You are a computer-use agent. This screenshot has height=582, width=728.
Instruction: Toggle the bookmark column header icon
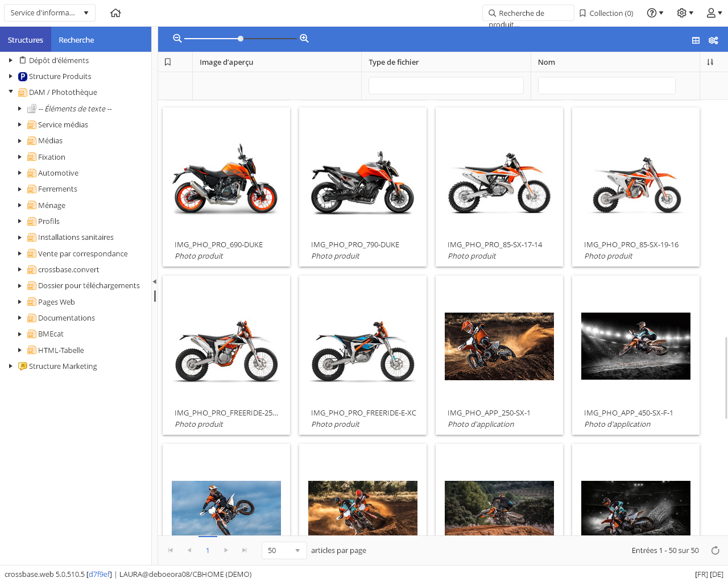coord(168,62)
